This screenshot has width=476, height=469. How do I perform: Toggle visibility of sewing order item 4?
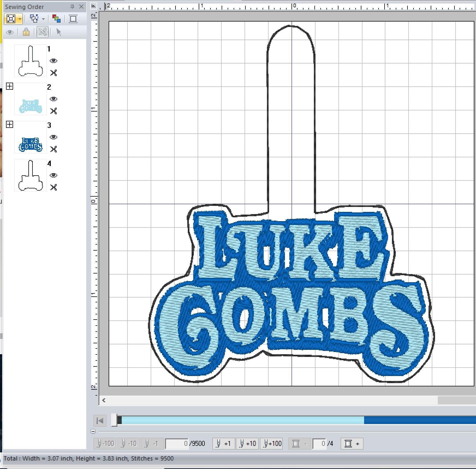(53, 175)
